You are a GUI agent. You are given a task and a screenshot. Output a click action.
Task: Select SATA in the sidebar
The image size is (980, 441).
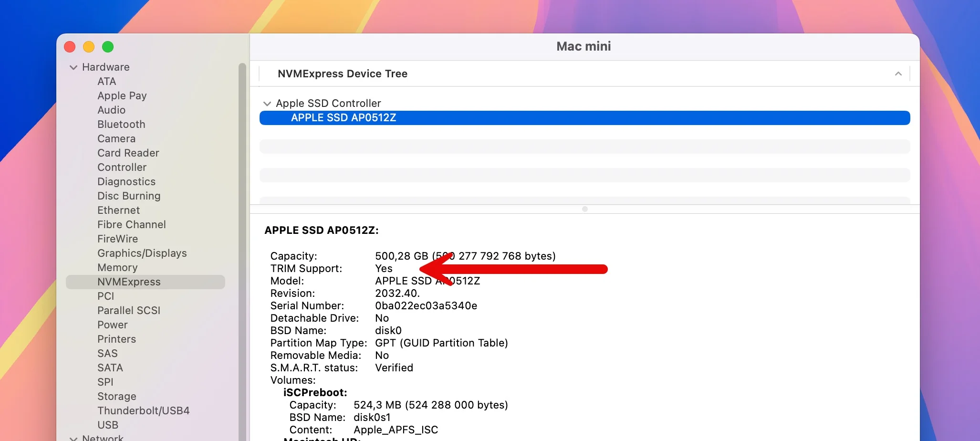coord(110,367)
